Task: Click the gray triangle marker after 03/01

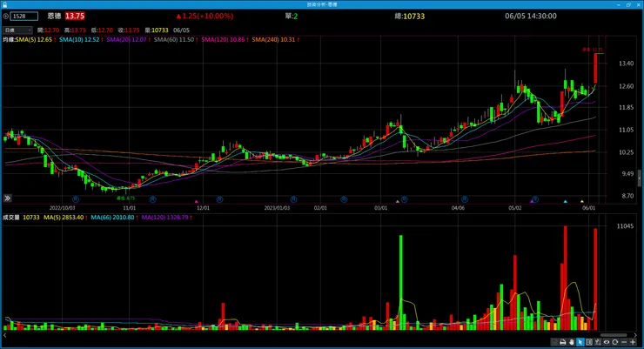Action: coord(397,201)
